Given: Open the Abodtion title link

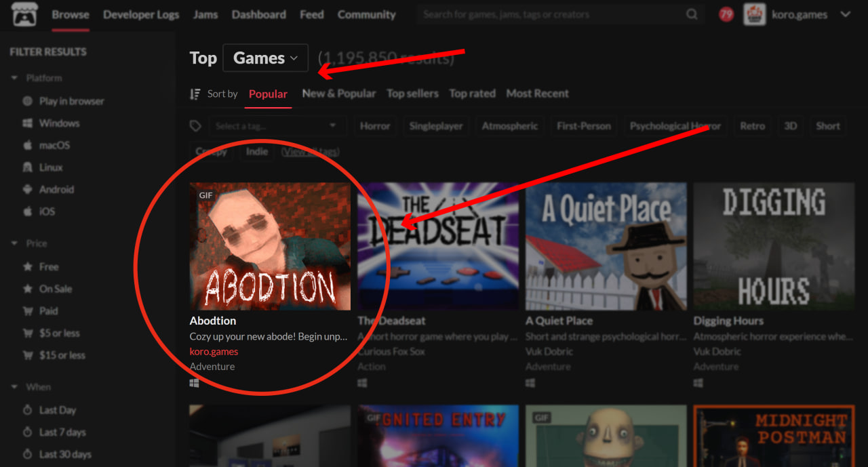Looking at the screenshot, I should [x=213, y=321].
